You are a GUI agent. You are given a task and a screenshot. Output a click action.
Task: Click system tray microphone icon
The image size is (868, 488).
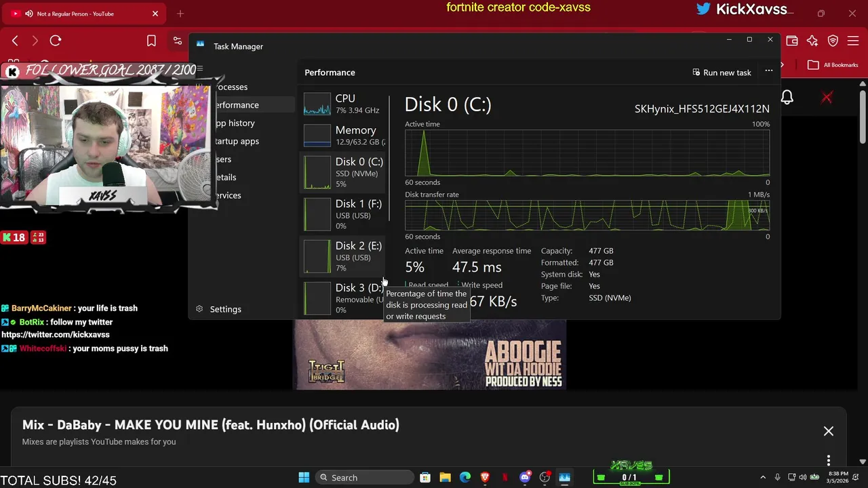778,477
